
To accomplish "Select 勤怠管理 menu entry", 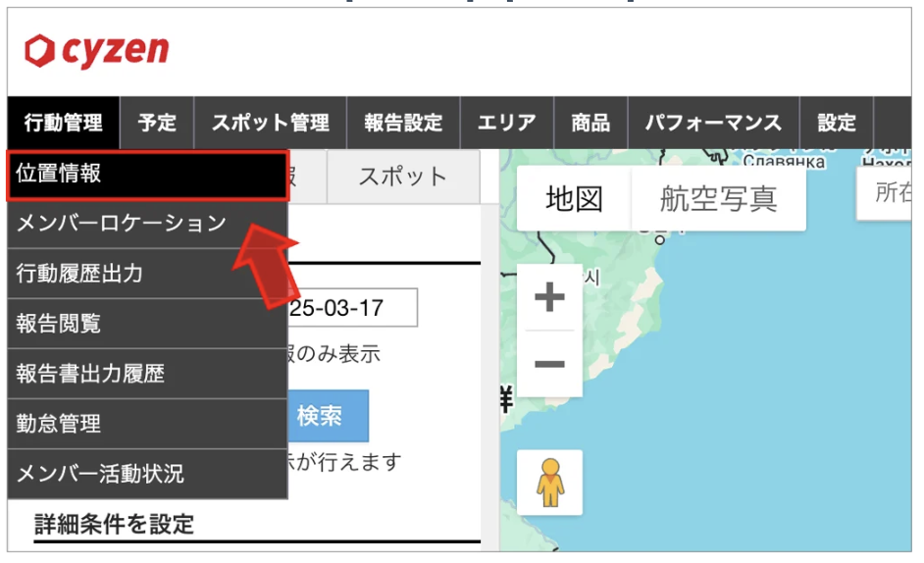I will [147, 424].
